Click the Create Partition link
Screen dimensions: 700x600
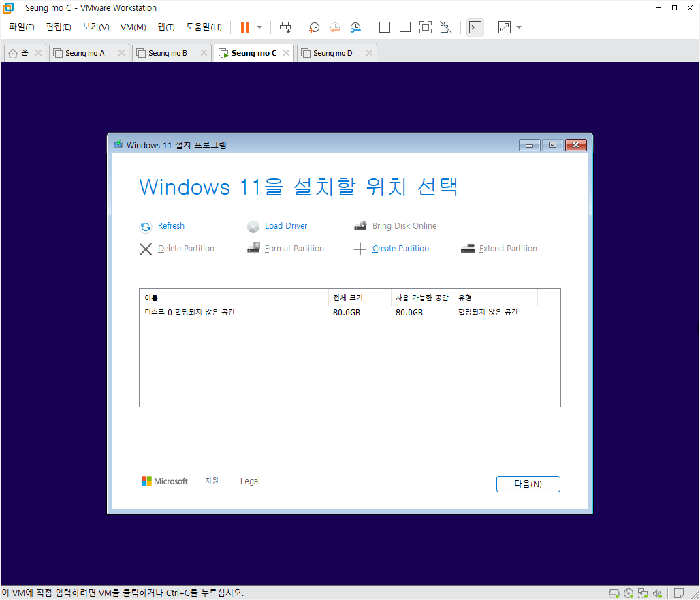point(400,248)
